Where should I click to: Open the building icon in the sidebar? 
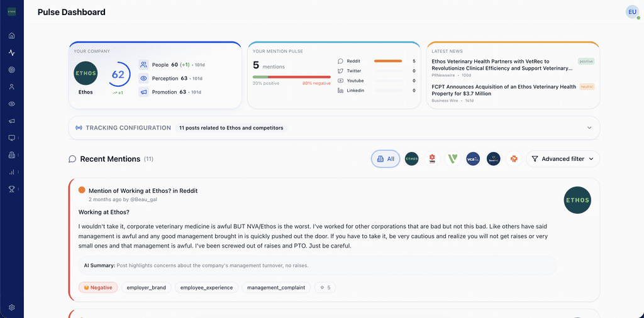coord(12,155)
